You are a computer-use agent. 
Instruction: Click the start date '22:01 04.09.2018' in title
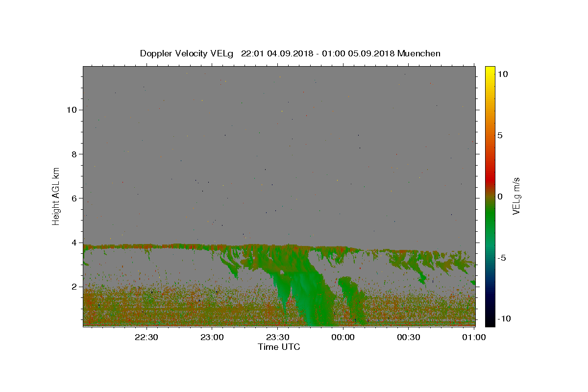277,53
